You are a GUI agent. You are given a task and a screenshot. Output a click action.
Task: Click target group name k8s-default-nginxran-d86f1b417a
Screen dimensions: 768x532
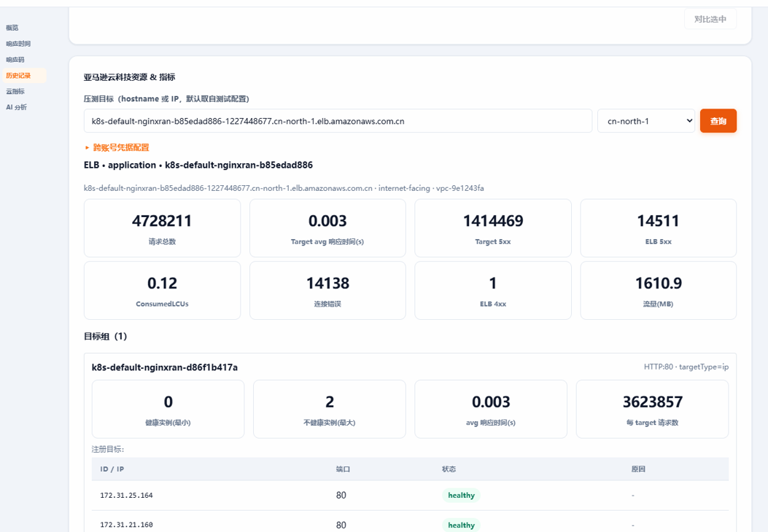165,367
